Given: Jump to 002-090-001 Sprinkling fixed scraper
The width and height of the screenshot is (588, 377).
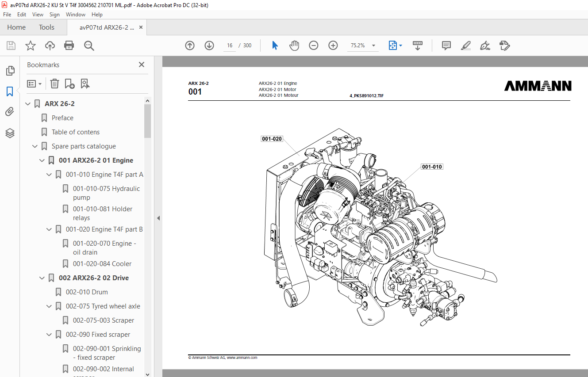Looking at the screenshot, I should coord(107,353).
